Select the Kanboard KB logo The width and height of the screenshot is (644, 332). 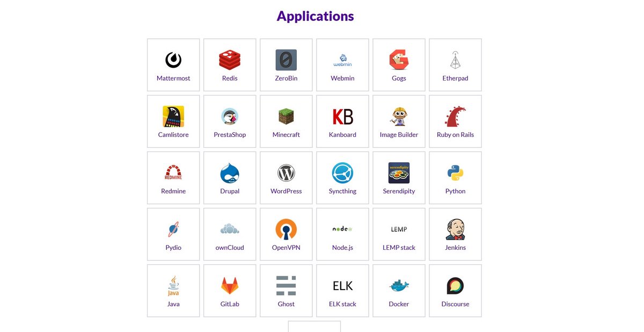pyautogui.click(x=342, y=117)
